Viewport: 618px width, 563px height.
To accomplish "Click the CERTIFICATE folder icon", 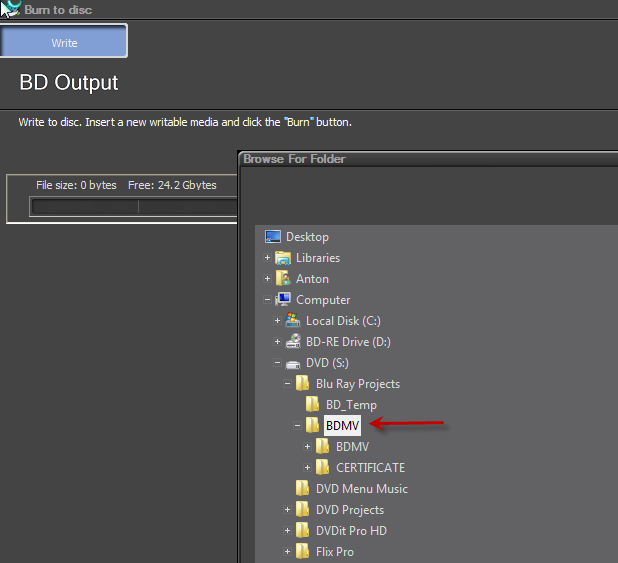I will 322,467.
